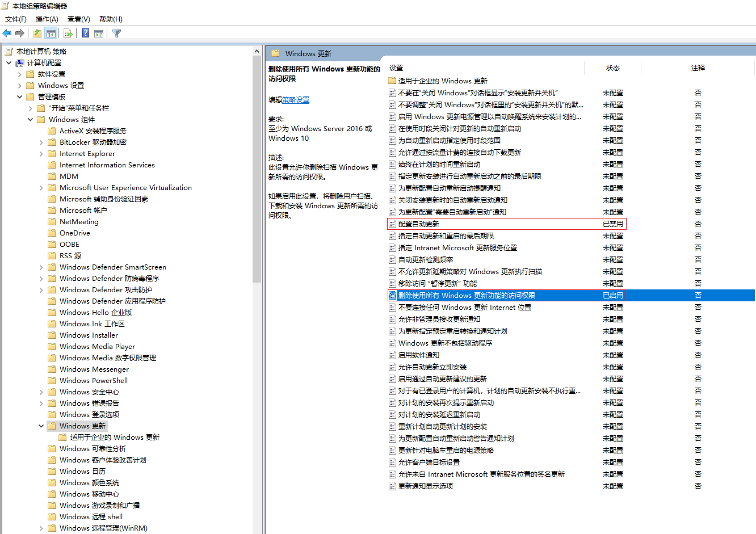Select the NetMeeting tree item

pos(79,222)
